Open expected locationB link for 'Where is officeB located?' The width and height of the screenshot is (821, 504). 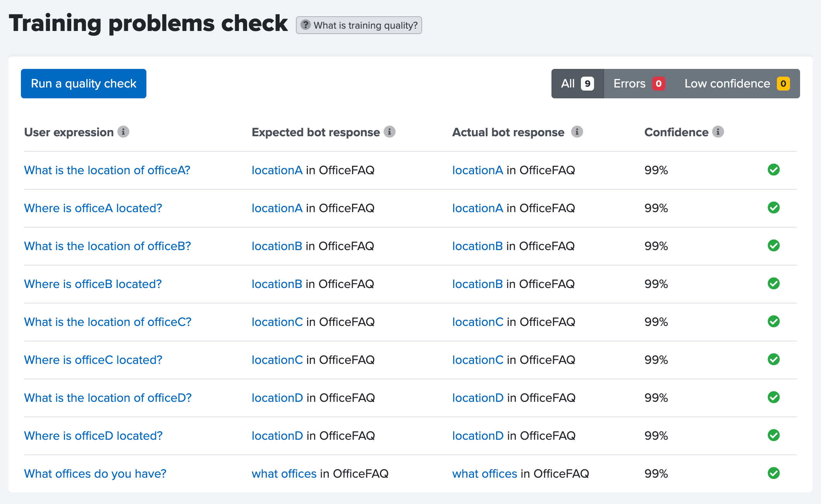point(277,284)
